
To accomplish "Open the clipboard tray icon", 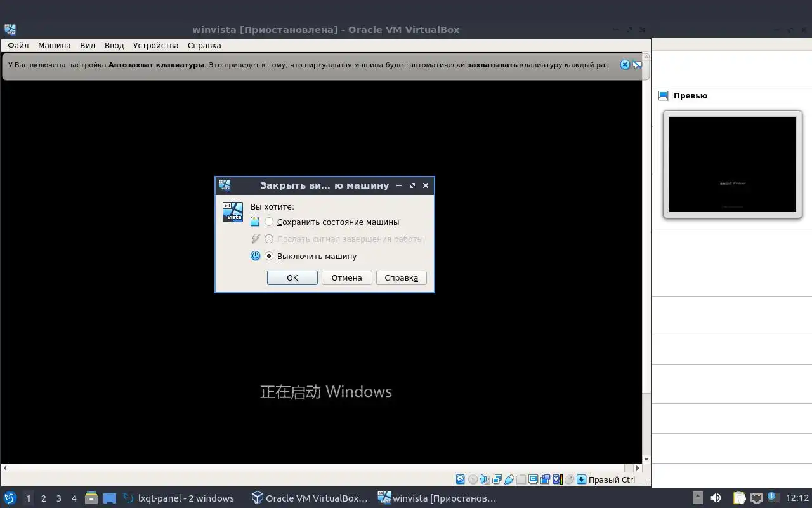I will tap(740, 498).
